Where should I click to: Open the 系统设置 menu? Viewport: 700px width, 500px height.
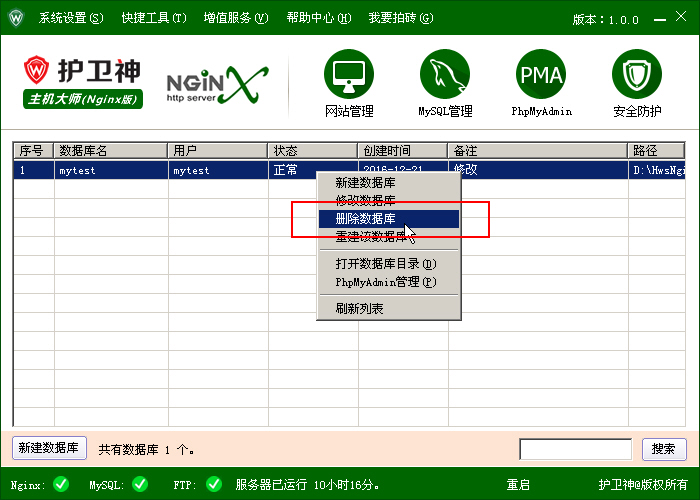tap(70, 18)
